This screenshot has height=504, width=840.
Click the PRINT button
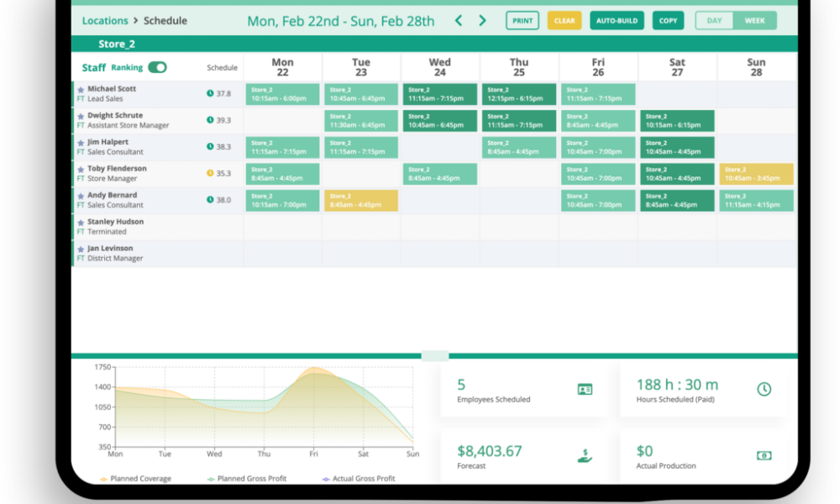[x=522, y=20]
